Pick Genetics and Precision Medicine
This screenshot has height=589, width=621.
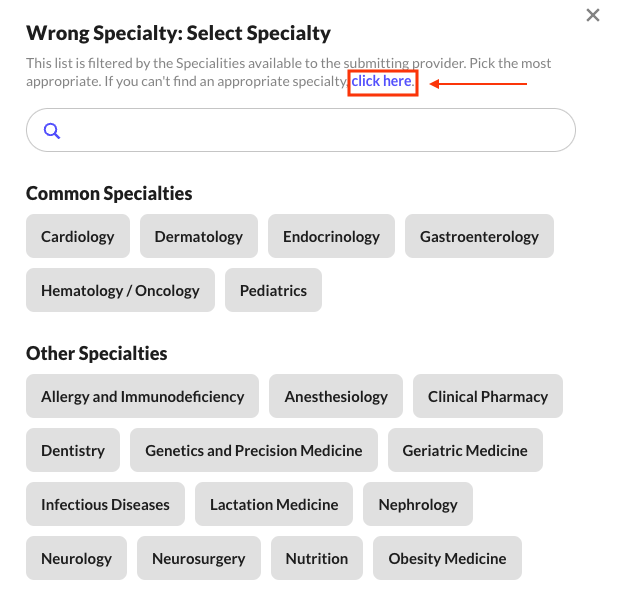click(254, 450)
